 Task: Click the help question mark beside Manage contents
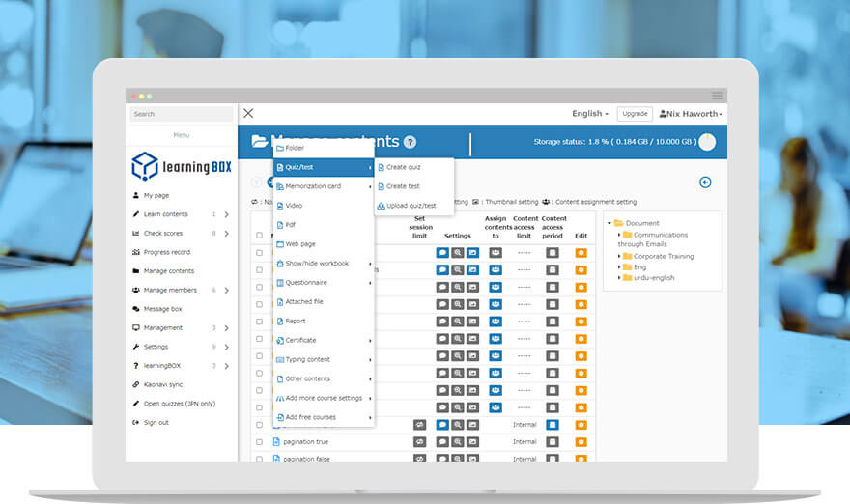point(410,142)
